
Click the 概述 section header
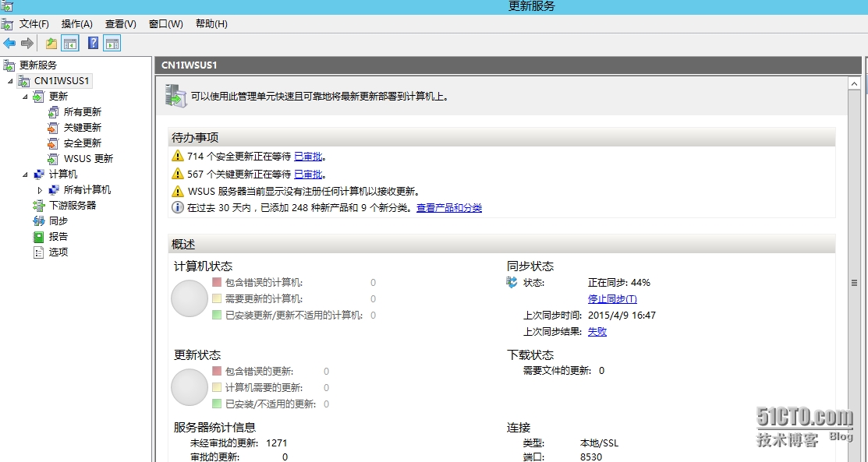[501, 244]
